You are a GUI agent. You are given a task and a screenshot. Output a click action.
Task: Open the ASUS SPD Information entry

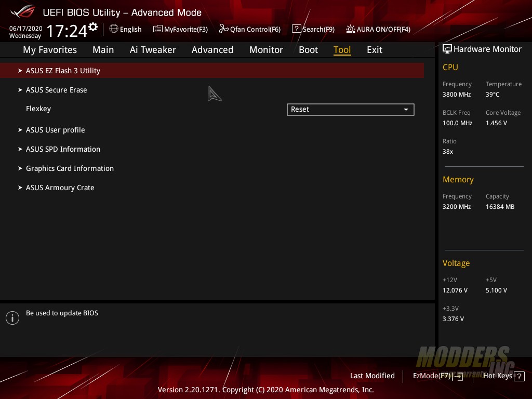pos(63,149)
